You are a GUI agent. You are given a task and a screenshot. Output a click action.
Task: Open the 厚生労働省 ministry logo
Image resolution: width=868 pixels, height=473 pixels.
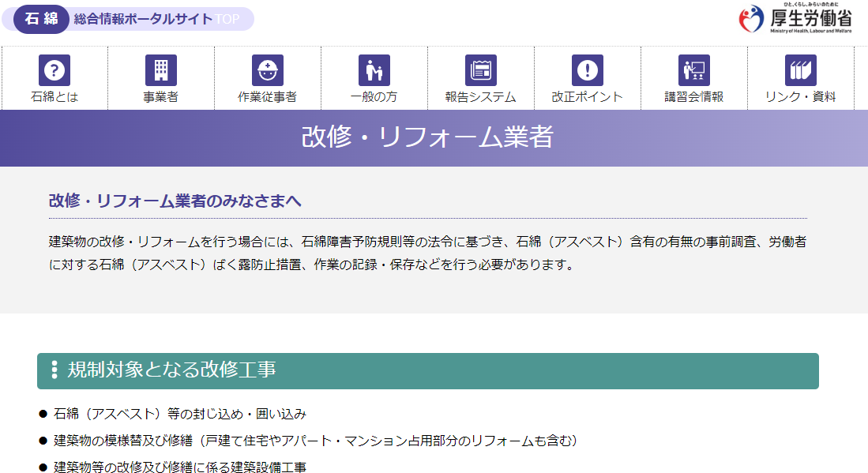pos(795,18)
